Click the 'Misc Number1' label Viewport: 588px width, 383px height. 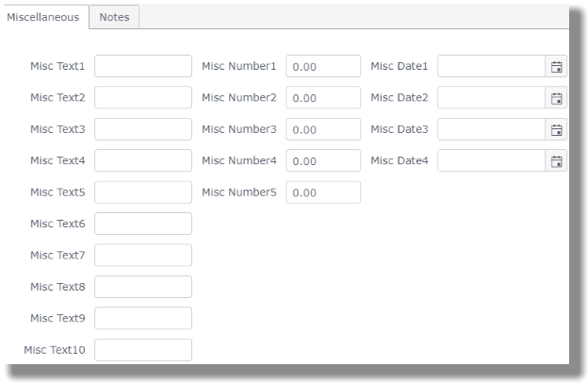(239, 66)
